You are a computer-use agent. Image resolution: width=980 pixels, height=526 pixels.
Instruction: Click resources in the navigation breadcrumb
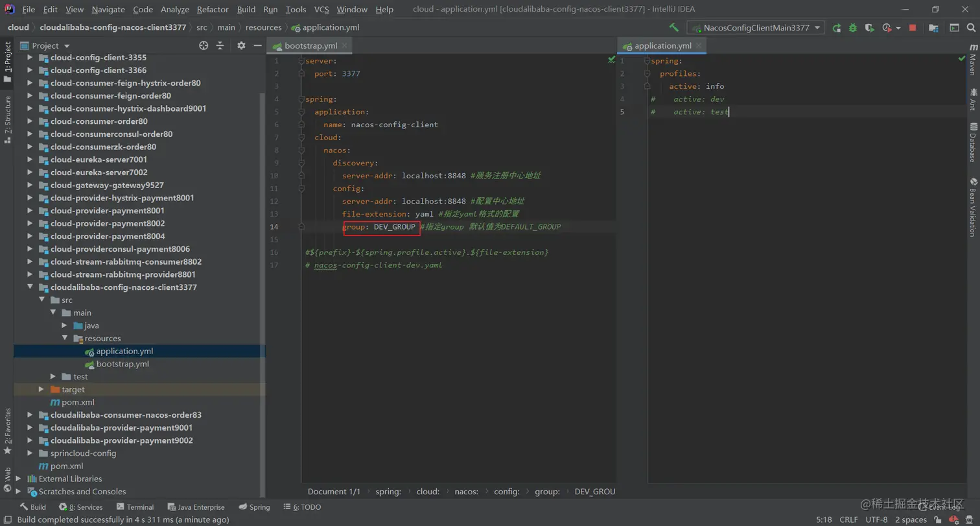263,27
